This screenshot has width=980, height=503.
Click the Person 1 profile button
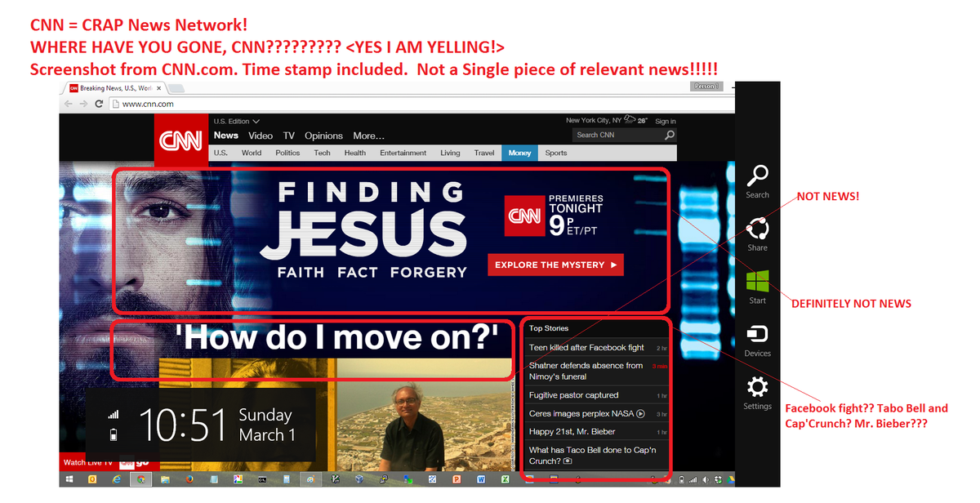[x=706, y=86]
